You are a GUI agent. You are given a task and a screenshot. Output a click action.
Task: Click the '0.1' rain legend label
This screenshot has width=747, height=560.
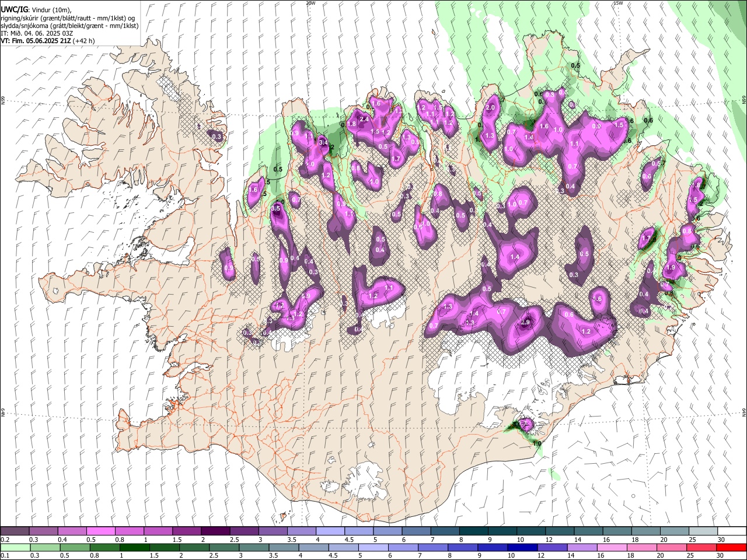[x=5, y=555]
